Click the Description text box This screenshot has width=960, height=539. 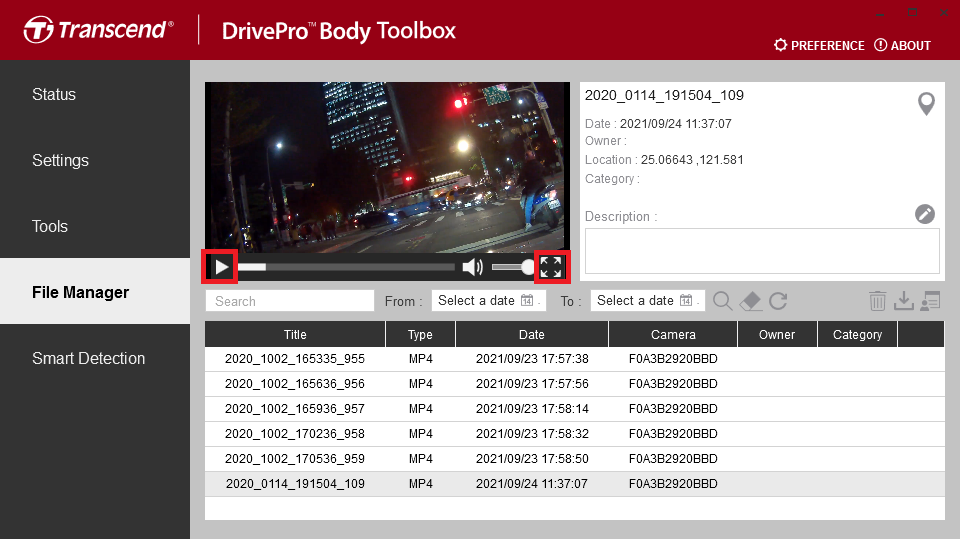click(x=762, y=251)
